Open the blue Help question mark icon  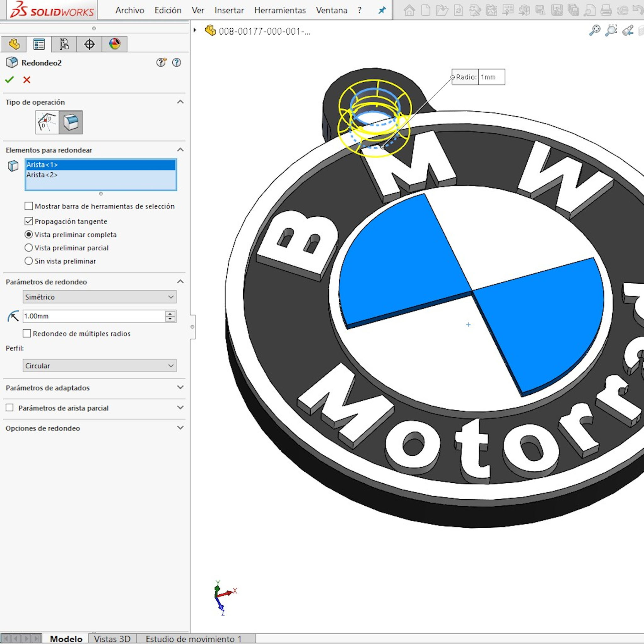click(x=177, y=62)
